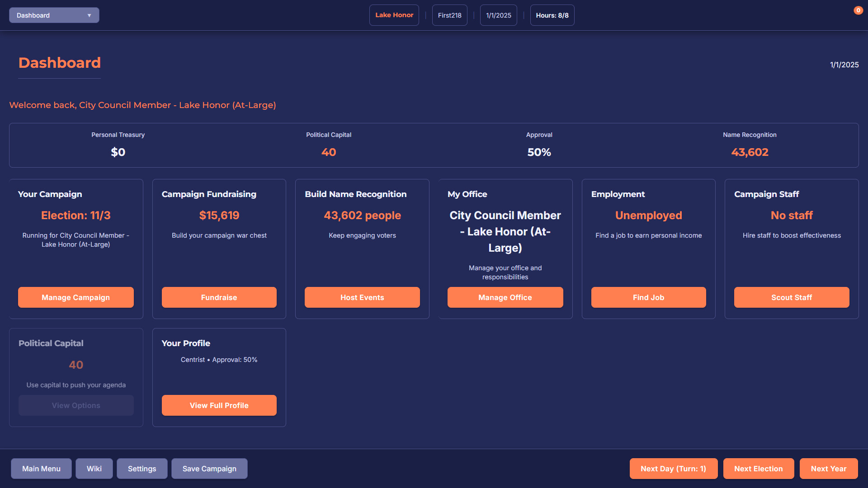The height and width of the screenshot is (488, 868).
Task: Click the 1/1/2025 date chip in header
Action: pyautogui.click(x=498, y=15)
